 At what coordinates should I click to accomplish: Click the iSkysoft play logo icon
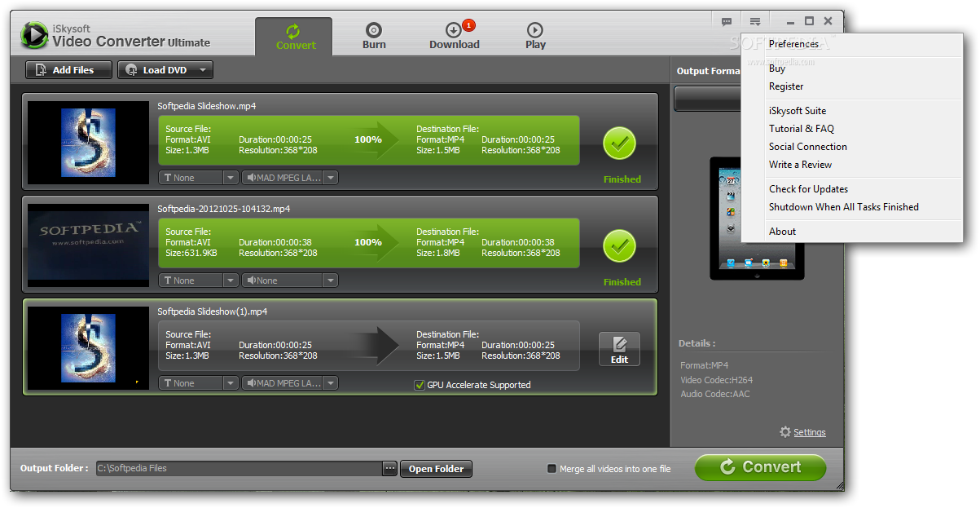(34, 35)
